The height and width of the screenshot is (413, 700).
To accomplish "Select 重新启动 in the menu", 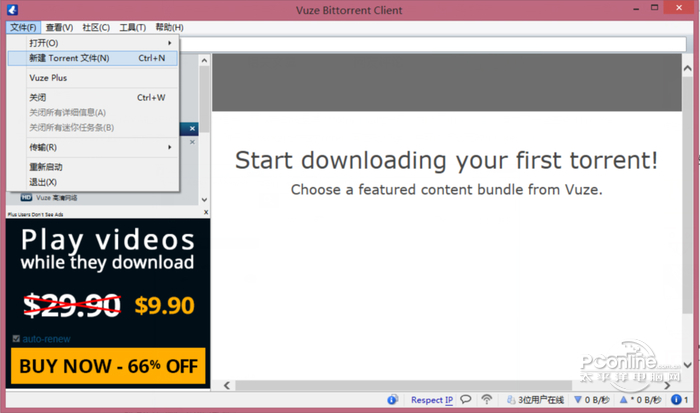I will pyautogui.click(x=93, y=167).
